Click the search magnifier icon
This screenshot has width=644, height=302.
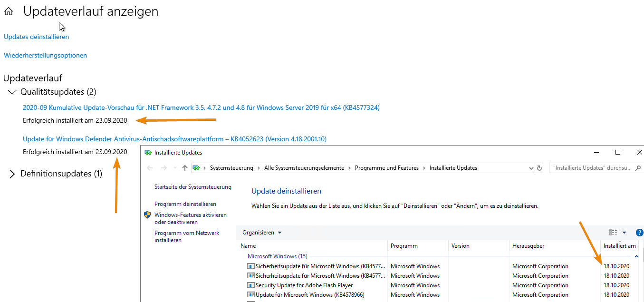click(x=639, y=168)
